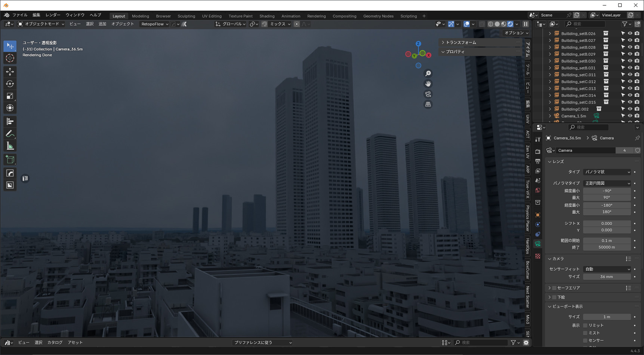Open the asset browser Catalog menu
This screenshot has width=644, height=355.
pyautogui.click(x=55, y=343)
